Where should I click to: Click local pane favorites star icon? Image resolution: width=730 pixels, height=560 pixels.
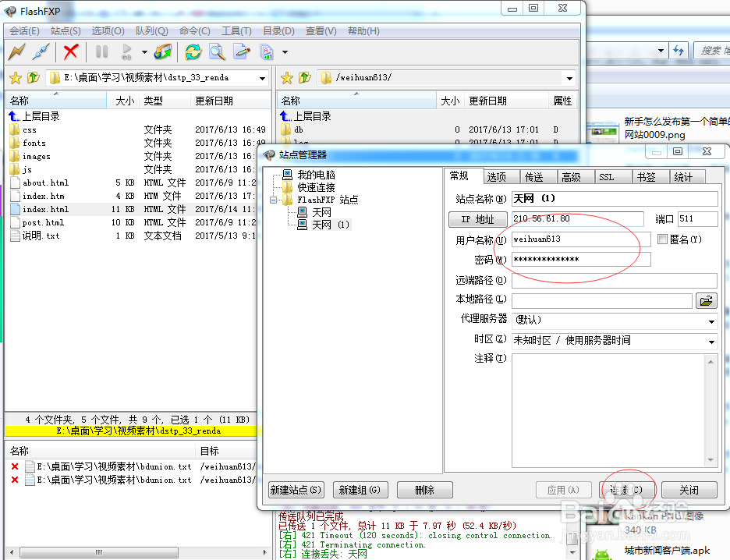(16, 78)
